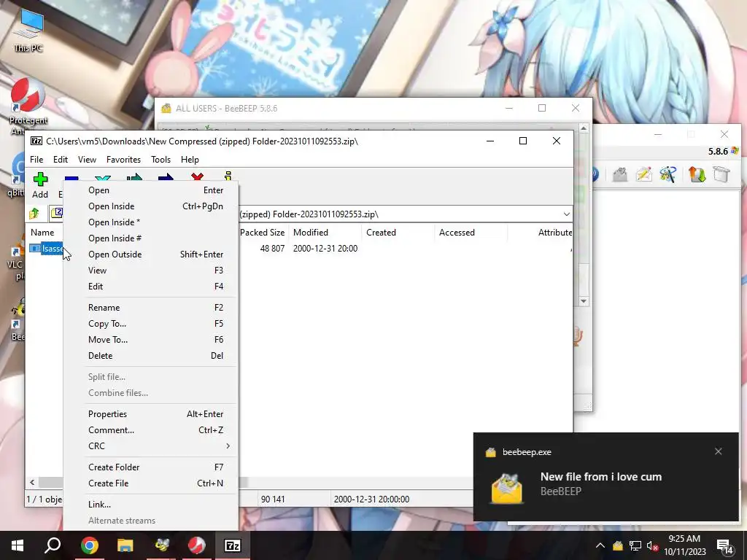Click BeeBEEP chat scrollbar up arrow
The image size is (747, 560).
pyautogui.click(x=584, y=128)
